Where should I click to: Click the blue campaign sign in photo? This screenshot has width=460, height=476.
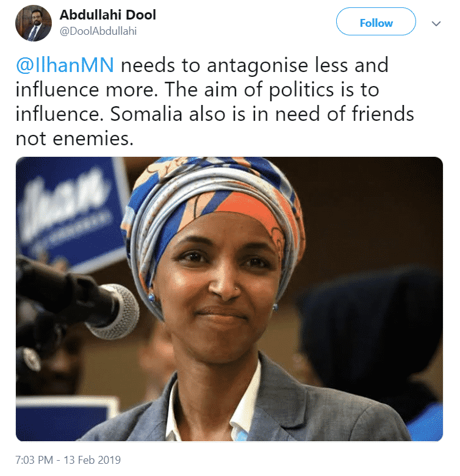click(x=71, y=212)
